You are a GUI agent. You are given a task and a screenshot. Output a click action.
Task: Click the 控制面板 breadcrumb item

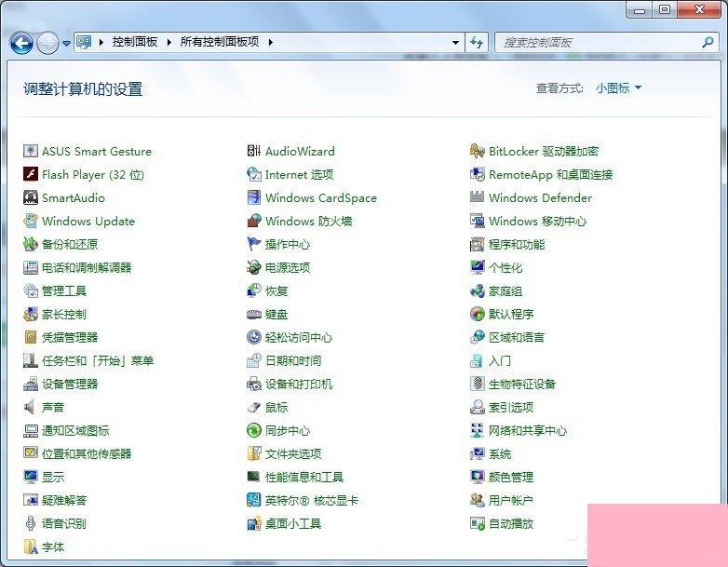(135, 42)
